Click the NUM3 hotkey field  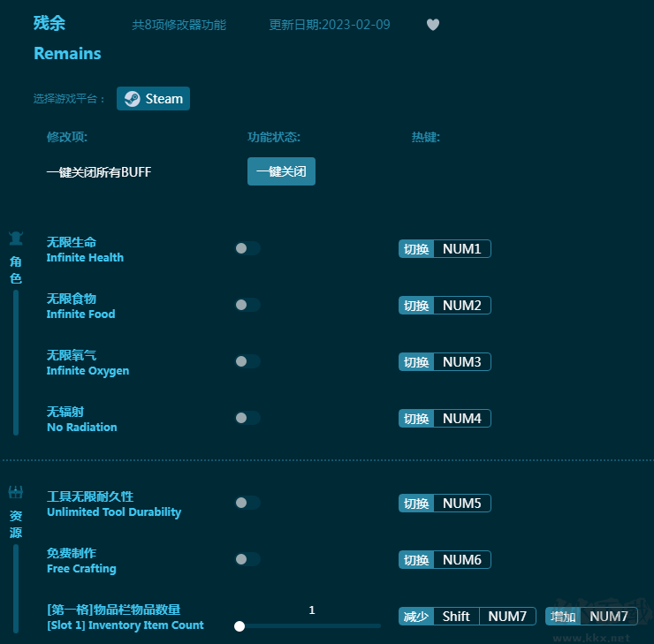[x=461, y=362]
